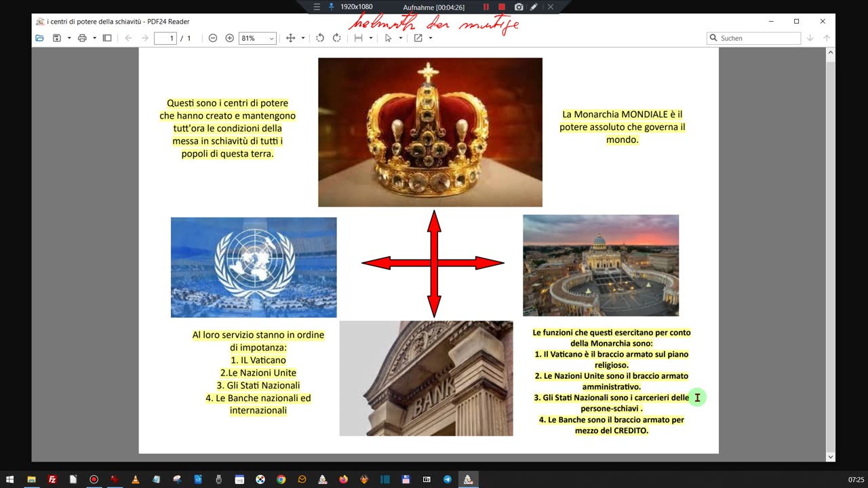Activate the recorder pencil drawing tool

[534, 7]
